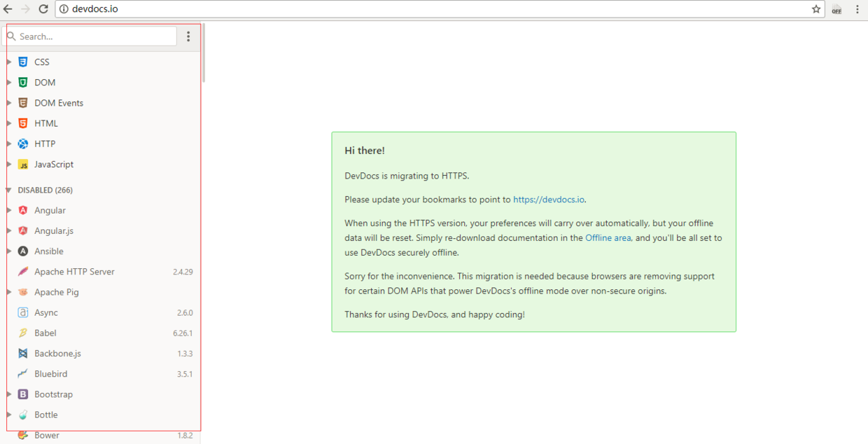This screenshot has height=444, width=868.
Task: Click the Babel icon
Action: point(23,333)
